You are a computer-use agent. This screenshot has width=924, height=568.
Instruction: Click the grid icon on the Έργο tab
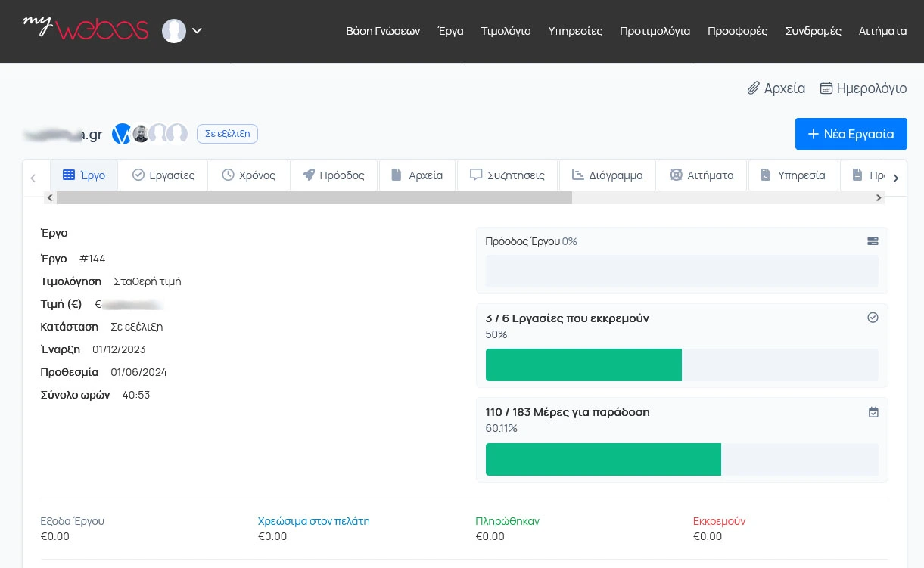tap(67, 175)
